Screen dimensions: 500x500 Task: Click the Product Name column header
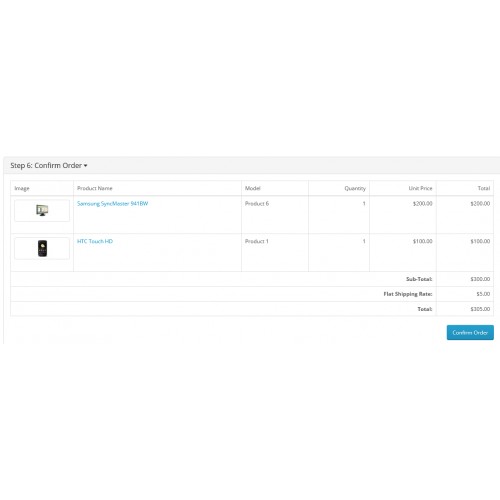tap(95, 188)
